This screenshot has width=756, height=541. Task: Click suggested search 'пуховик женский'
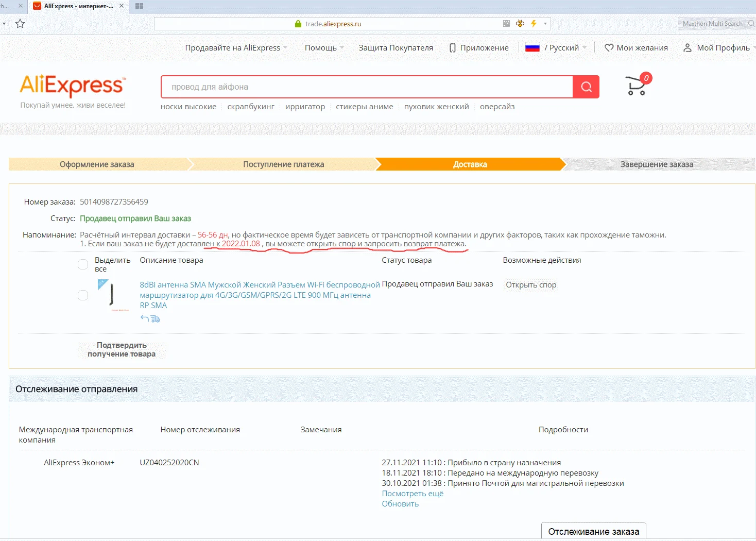coord(437,107)
